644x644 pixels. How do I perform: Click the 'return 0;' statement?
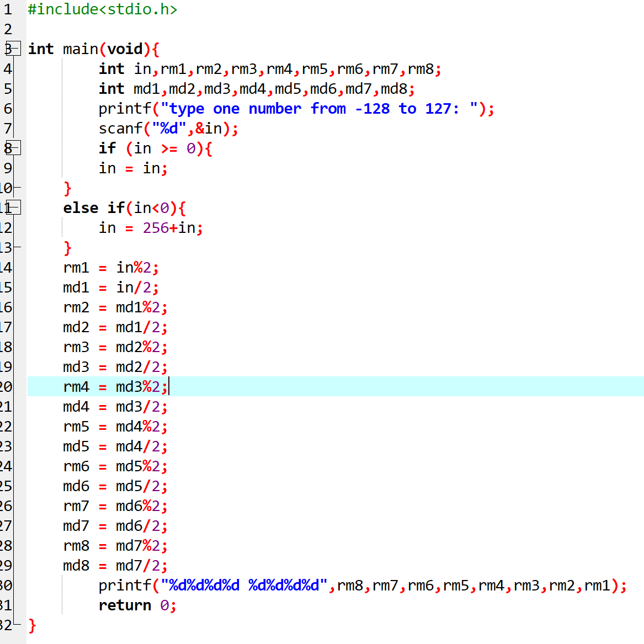point(137,605)
